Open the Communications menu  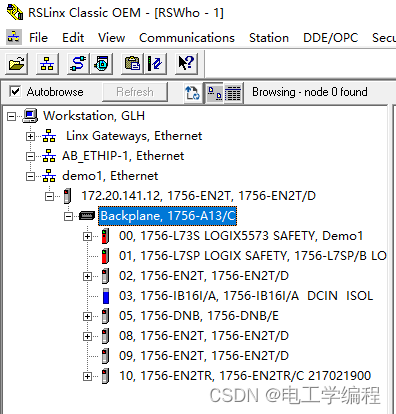point(187,37)
